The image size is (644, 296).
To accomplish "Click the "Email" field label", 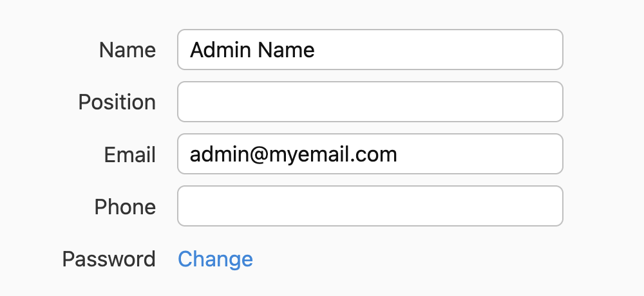I will pyautogui.click(x=129, y=155).
